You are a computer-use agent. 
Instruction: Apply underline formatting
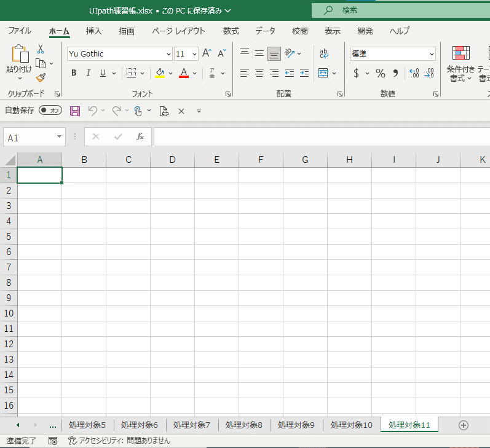103,73
